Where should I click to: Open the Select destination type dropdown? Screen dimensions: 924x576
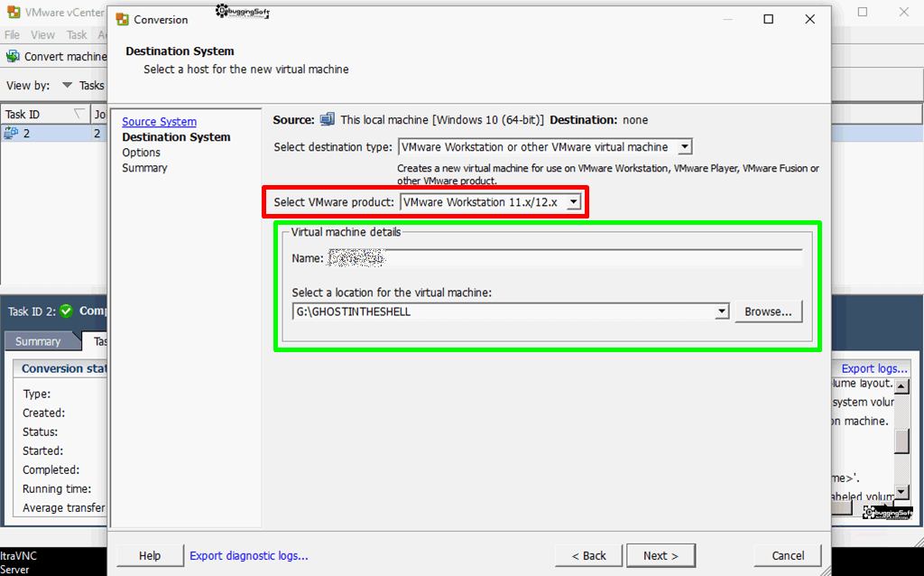(684, 147)
